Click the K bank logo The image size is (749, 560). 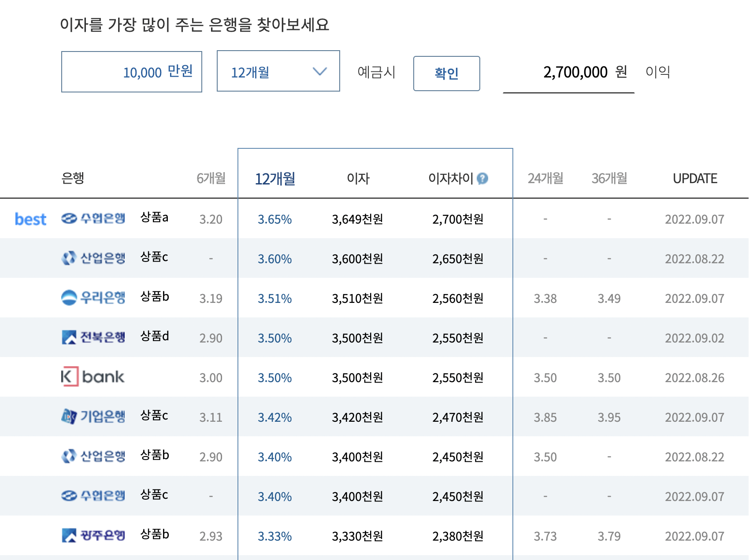click(x=93, y=377)
